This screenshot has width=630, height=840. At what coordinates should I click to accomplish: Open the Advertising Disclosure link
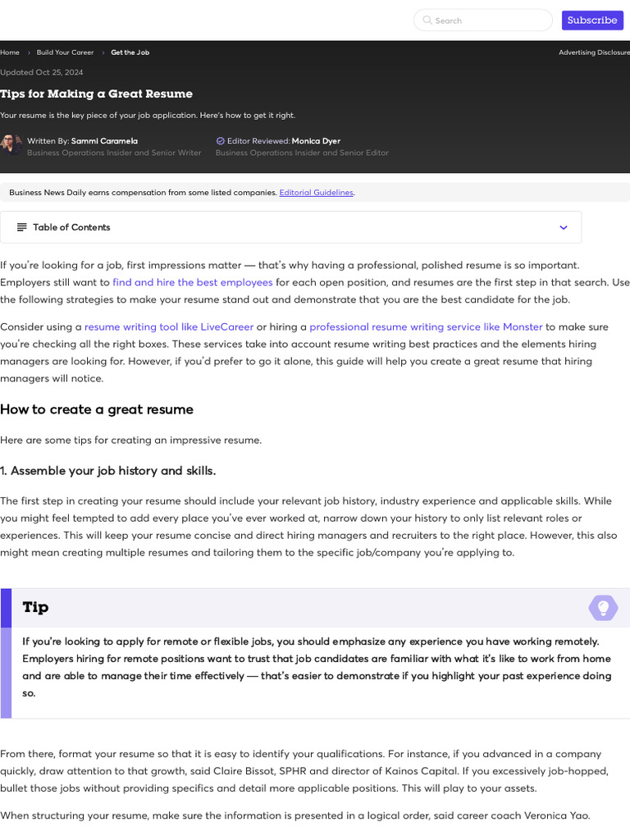coord(594,52)
